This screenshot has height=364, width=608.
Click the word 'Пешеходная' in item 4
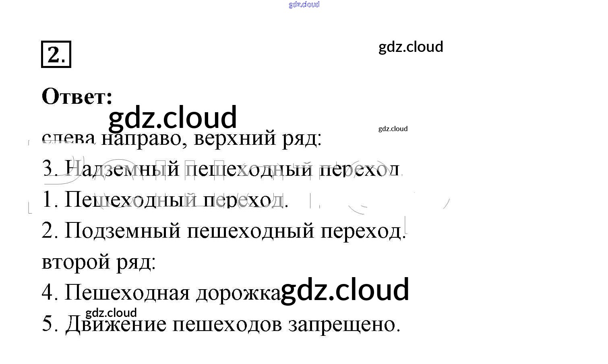point(127,292)
